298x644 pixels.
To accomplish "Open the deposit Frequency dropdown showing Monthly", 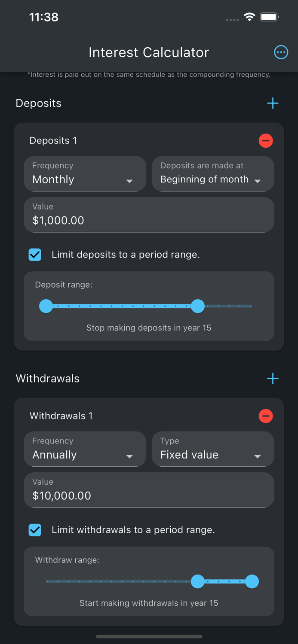I will click(84, 174).
